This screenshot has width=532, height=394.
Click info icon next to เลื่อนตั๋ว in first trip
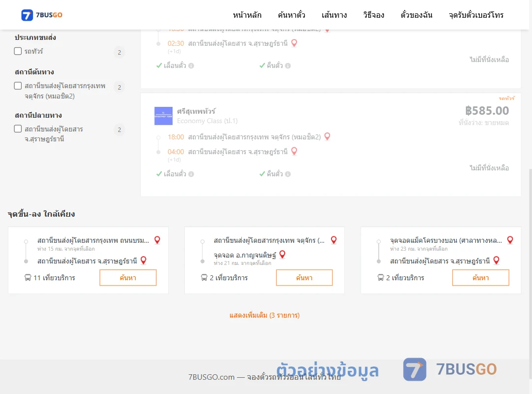(x=191, y=66)
